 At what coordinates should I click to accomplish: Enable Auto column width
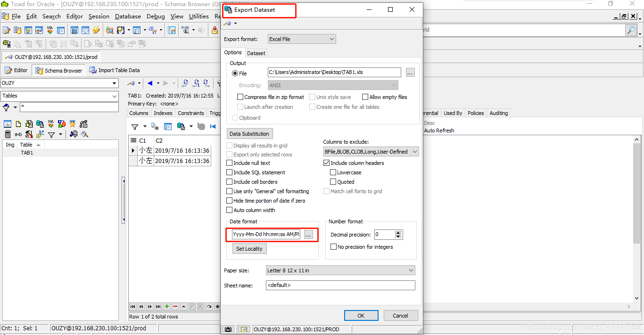(251, 210)
